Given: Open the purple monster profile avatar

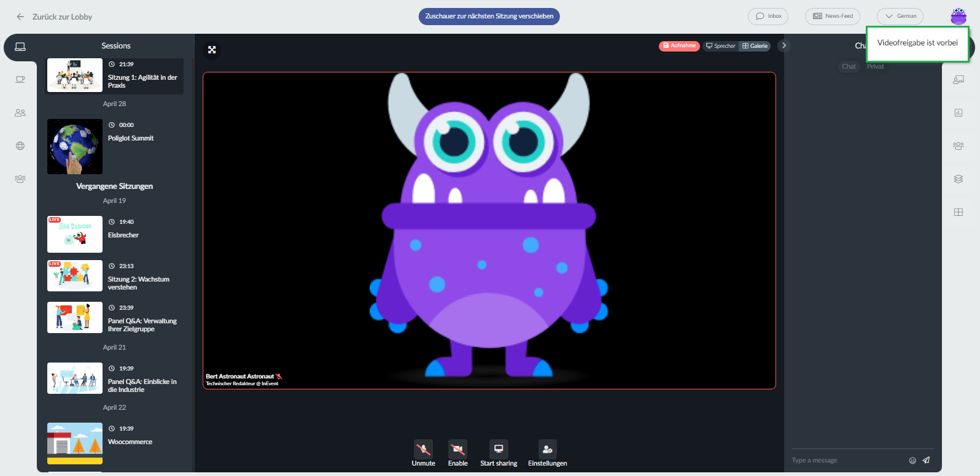Looking at the screenshot, I should 959,16.
